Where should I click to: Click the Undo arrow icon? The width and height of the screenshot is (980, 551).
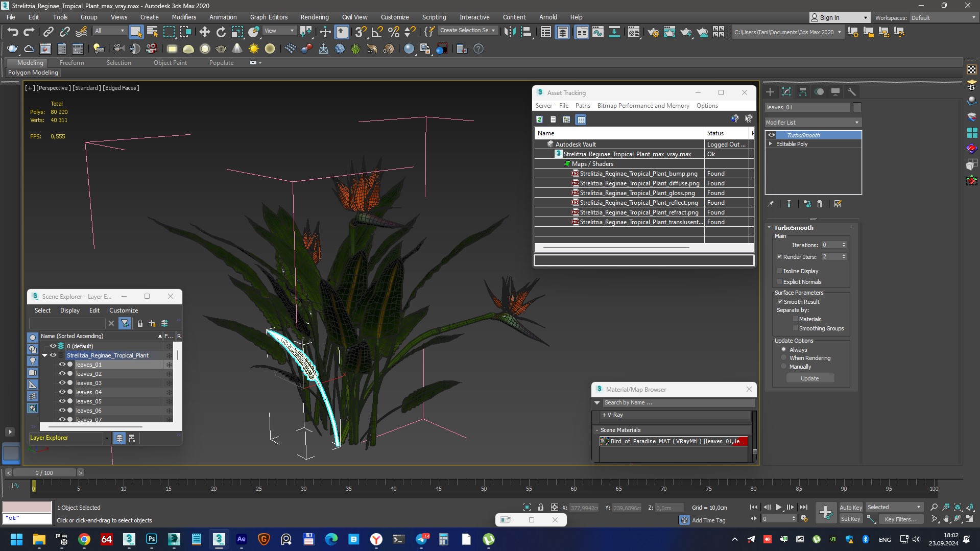pyautogui.click(x=13, y=32)
